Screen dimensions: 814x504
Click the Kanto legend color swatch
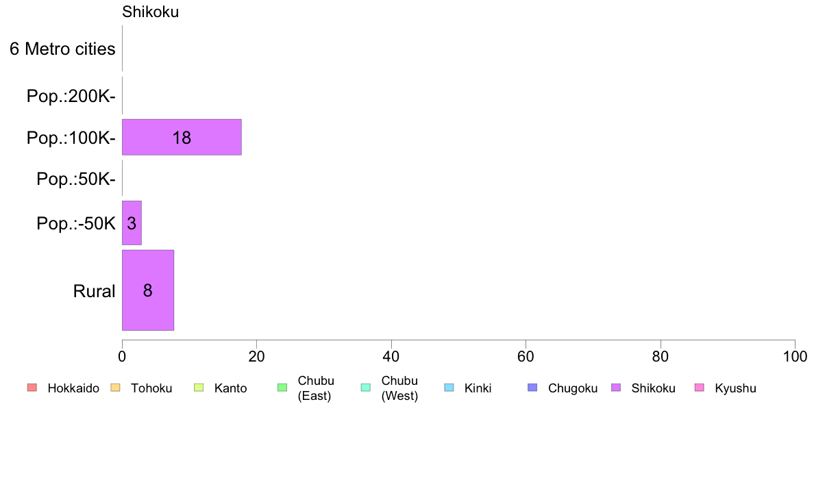(199, 388)
